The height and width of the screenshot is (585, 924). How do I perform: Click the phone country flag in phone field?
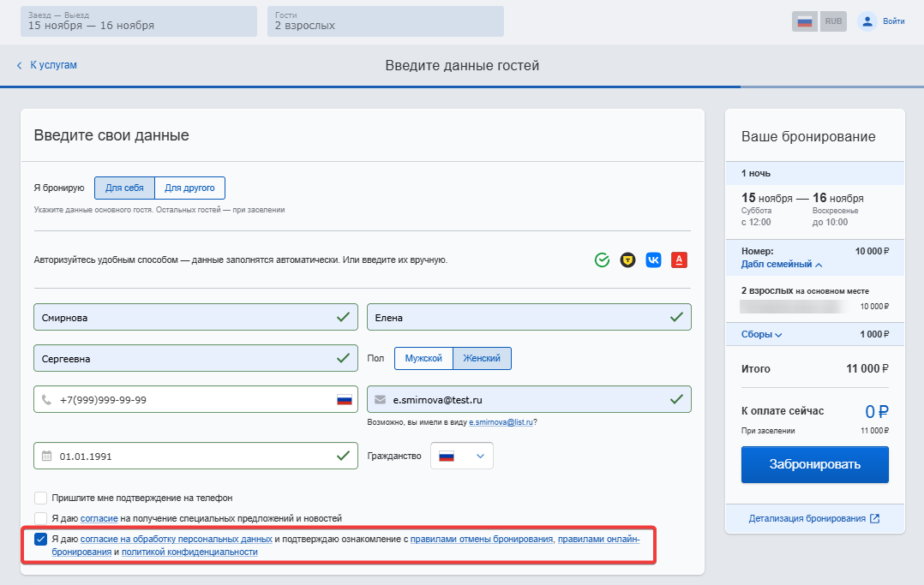point(345,400)
